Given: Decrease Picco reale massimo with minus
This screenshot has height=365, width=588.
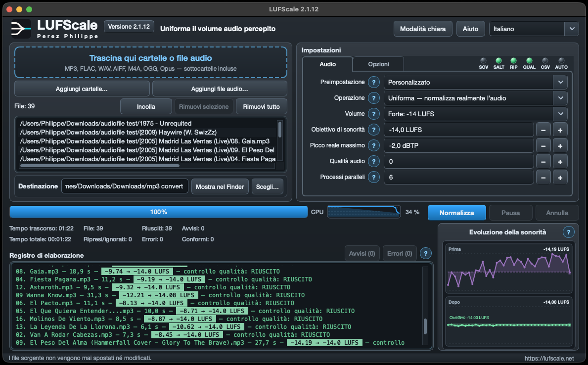Looking at the screenshot, I should pyautogui.click(x=543, y=146).
